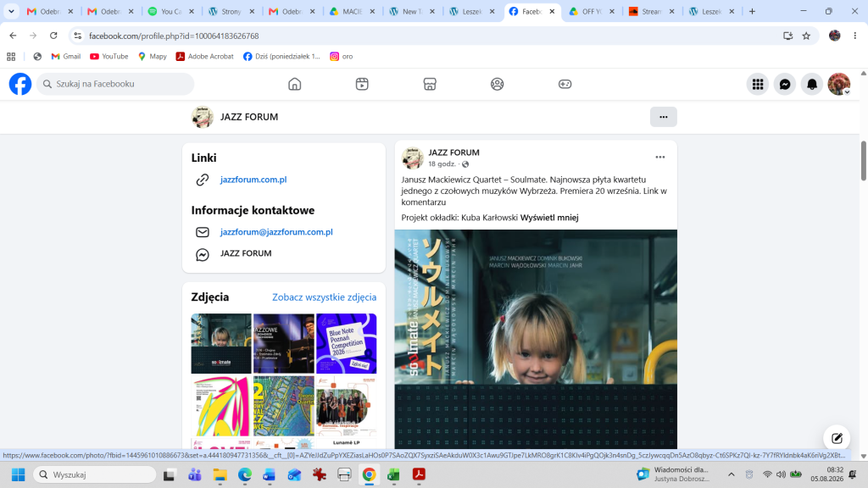Open the Soulmate album cover post image
The width and height of the screenshot is (868, 488).
[x=536, y=339]
